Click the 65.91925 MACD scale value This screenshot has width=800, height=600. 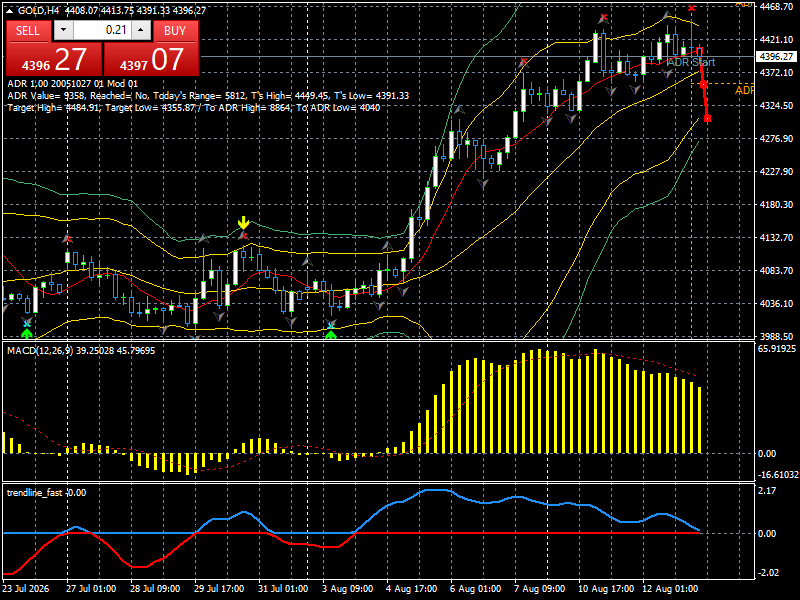click(777, 349)
